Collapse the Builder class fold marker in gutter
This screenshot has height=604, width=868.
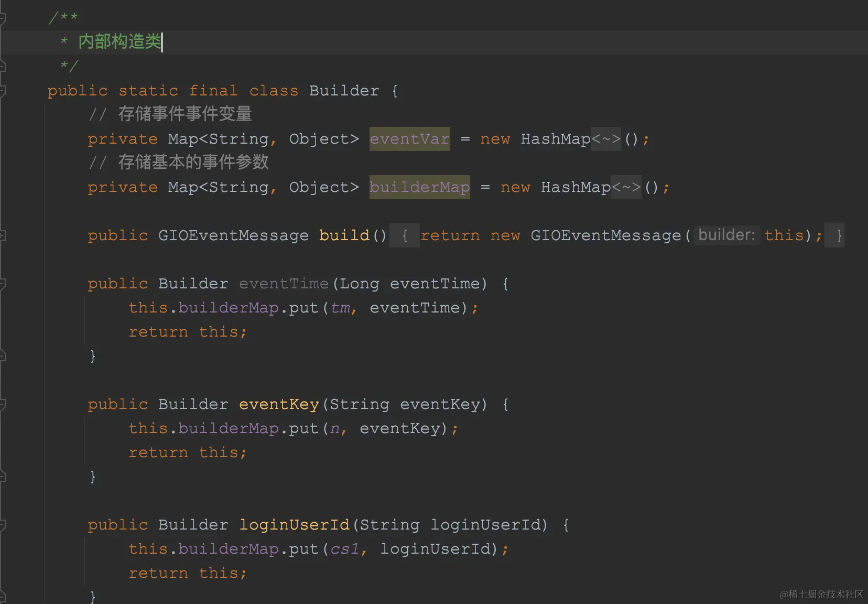(2, 91)
